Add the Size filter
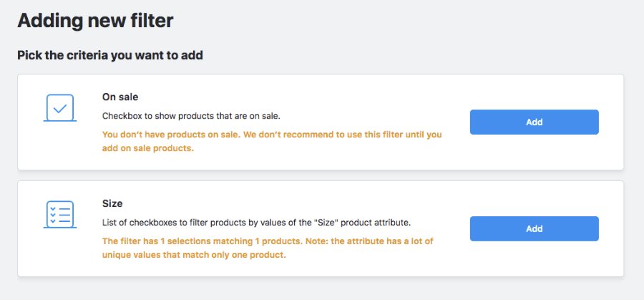Image resolution: width=644 pixels, height=300 pixels. (x=534, y=228)
